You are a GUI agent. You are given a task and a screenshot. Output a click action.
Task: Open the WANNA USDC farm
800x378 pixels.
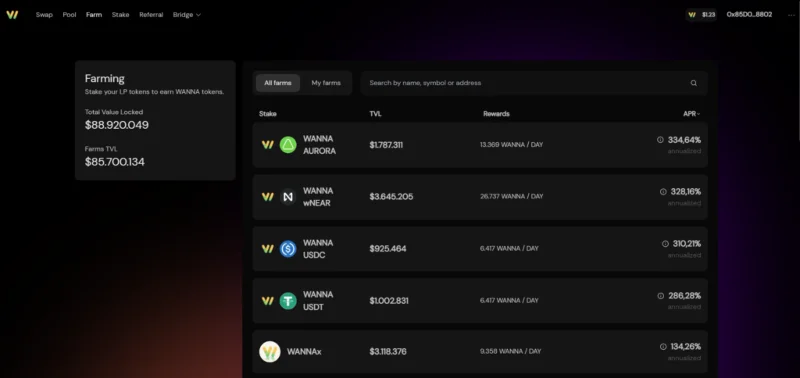click(480, 249)
